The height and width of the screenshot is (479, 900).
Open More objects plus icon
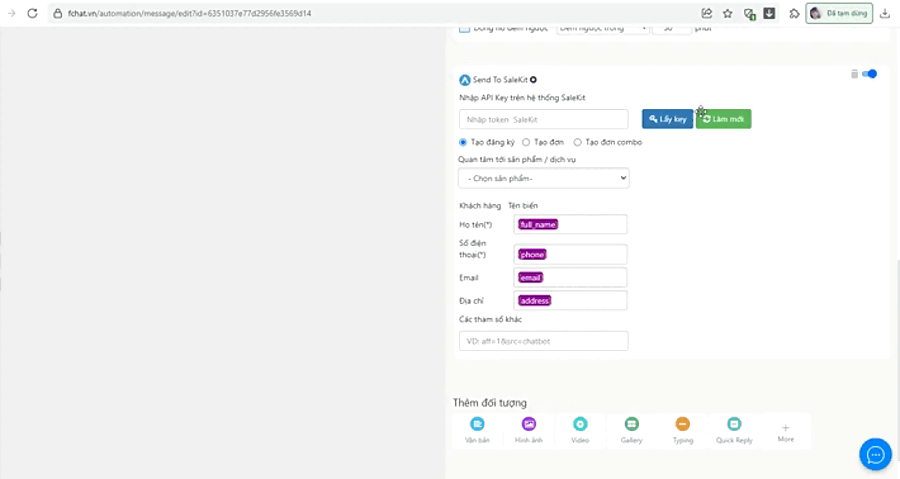(x=785, y=432)
